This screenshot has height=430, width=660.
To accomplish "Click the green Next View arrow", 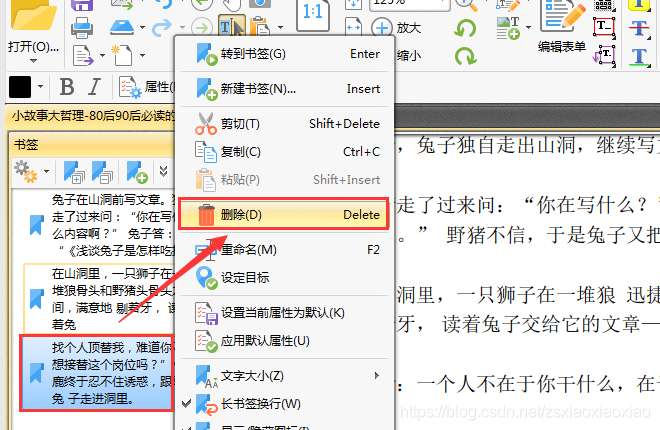I will click(x=202, y=28).
